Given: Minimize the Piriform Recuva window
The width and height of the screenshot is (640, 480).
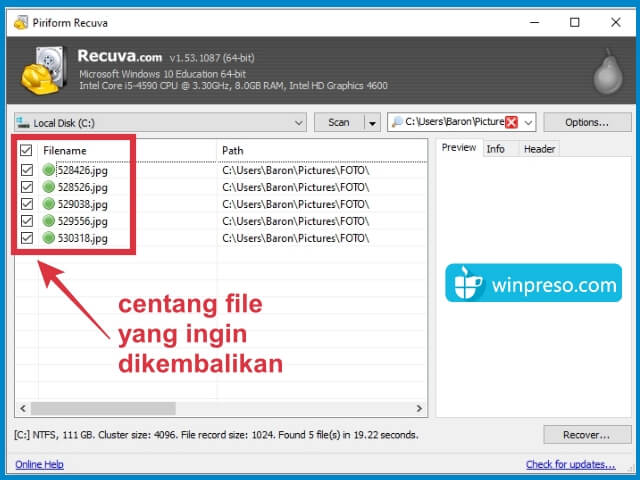Looking at the screenshot, I should click(535, 22).
